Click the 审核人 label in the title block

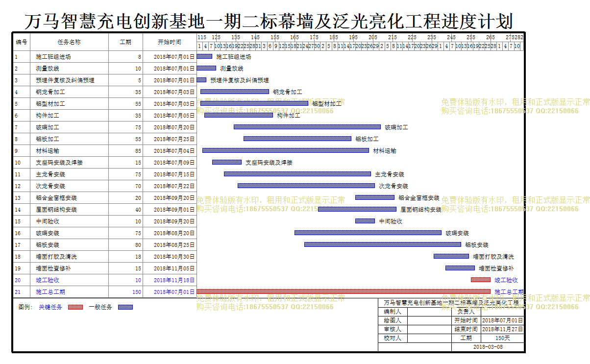[x=393, y=329]
